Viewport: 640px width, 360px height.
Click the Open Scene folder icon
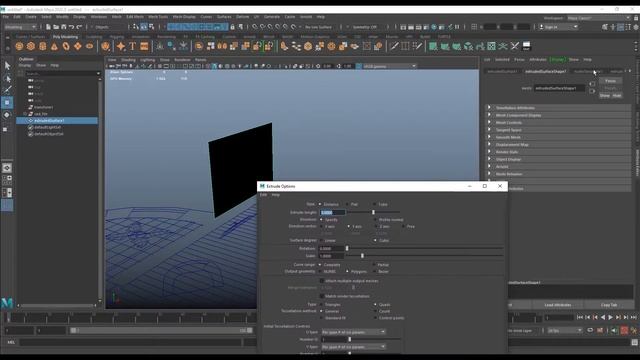56,27
